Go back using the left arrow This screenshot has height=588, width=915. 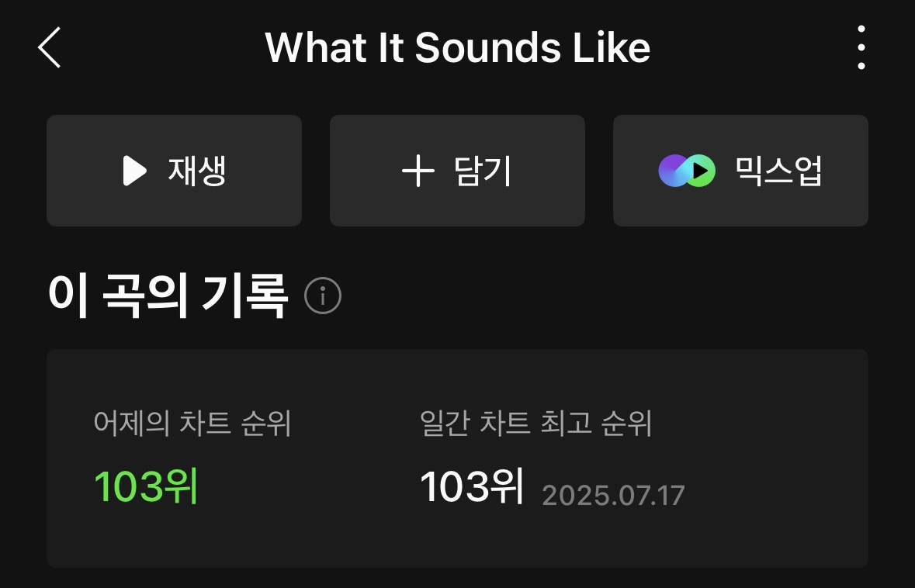click(49, 47)
